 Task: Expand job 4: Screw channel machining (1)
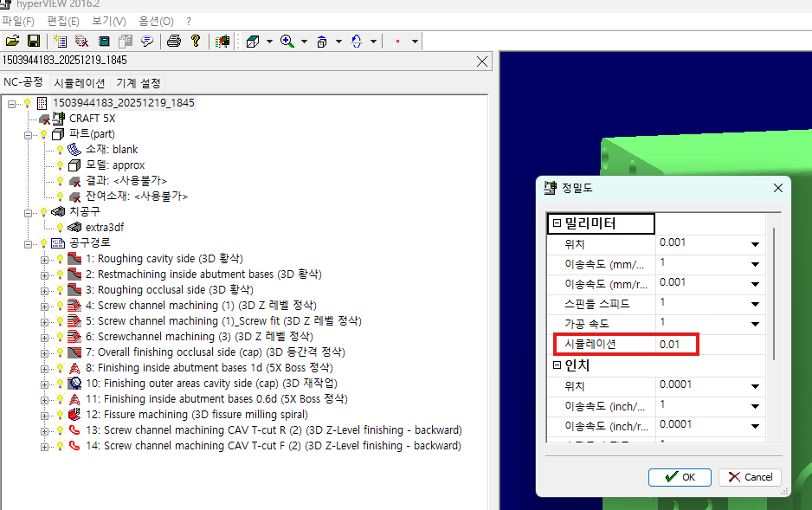pyautogui.click(x=45, y=306)
